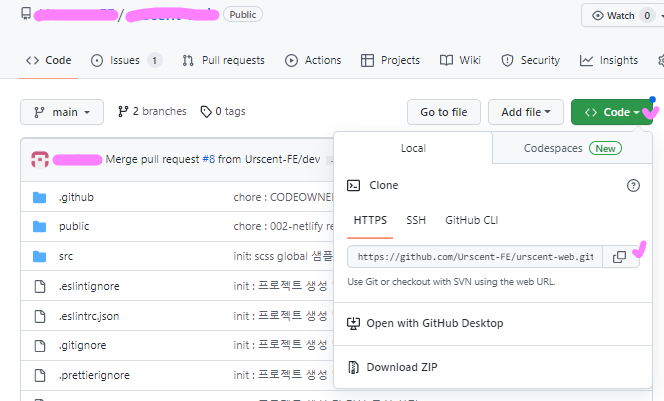Open the Actions tab

tap(313, 61)
